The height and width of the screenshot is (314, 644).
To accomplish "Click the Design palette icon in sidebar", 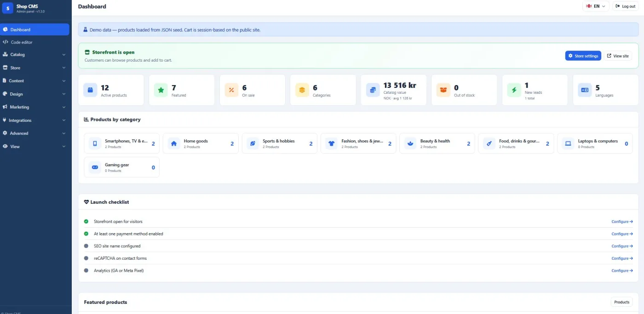I will coord(5,94).
